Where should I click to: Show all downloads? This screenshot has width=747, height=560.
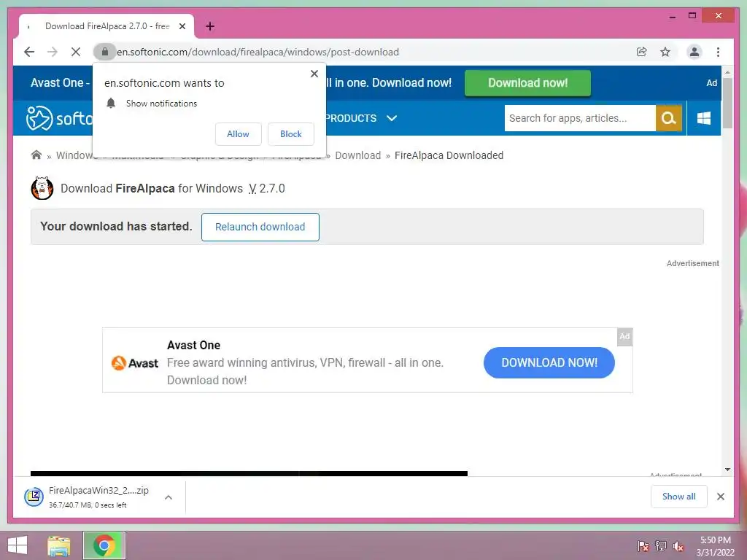pos(678,497)
